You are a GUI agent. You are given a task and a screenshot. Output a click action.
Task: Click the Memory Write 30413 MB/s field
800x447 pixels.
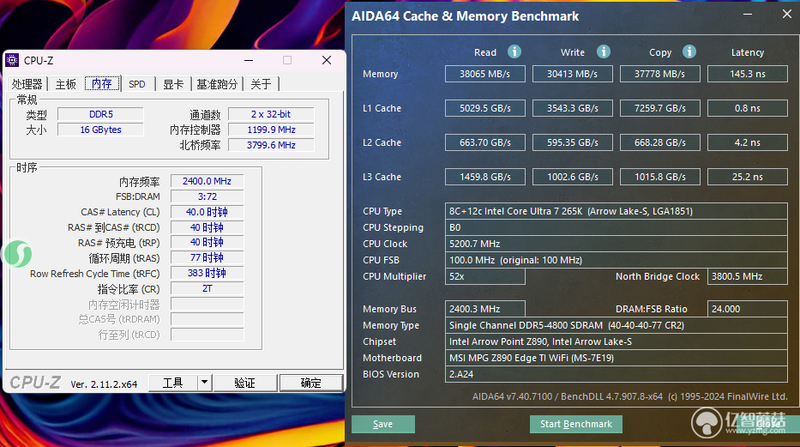point(572,74)
